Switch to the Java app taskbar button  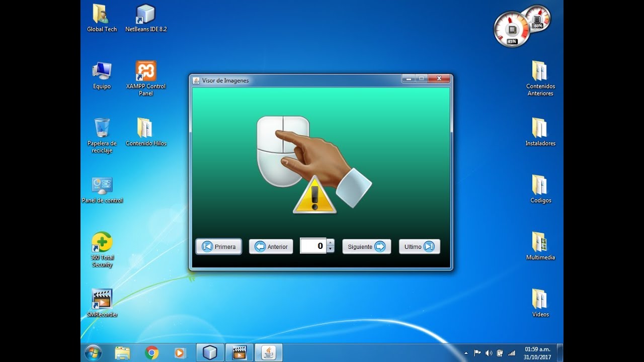(269, 352)
